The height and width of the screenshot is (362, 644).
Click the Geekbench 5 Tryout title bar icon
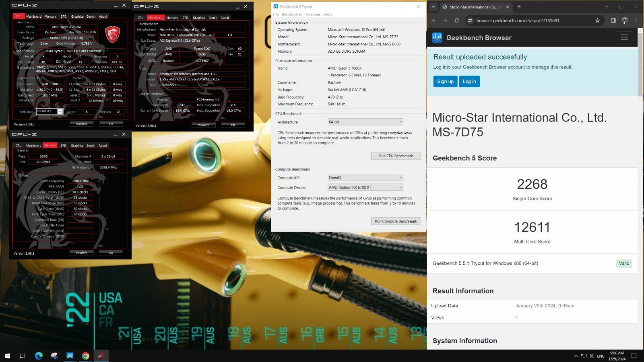click(276, 6)
